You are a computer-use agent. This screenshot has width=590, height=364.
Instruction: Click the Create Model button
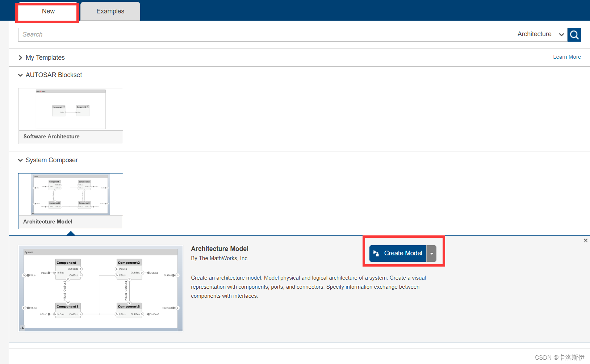(x=398, y=253)
